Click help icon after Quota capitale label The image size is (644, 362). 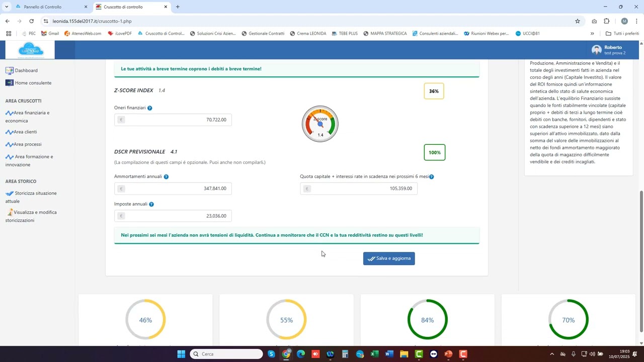click(432, 177)
